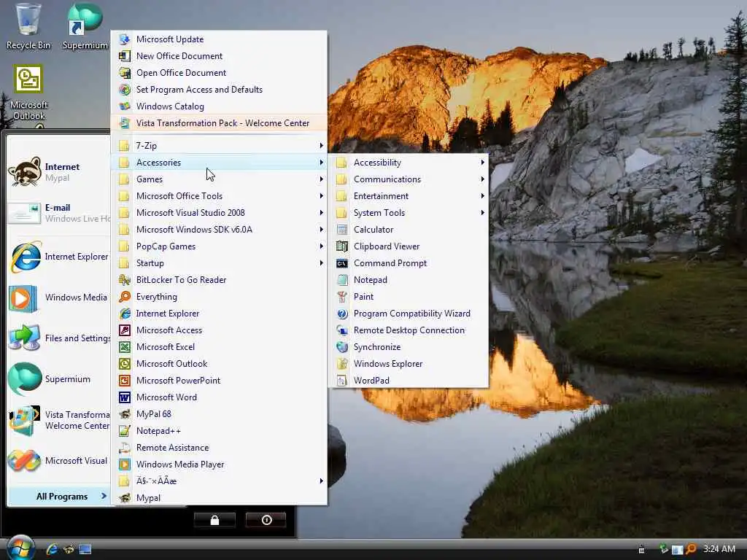Click Show Desktop quick launch icon
The image size is (747, 560).
85,549
